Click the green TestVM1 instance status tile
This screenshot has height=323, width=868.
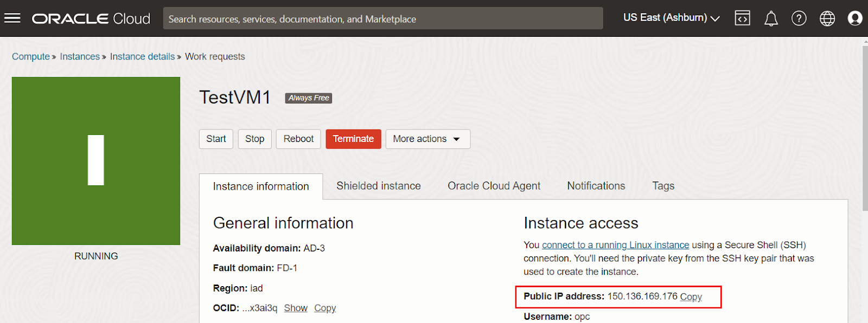click(x=96, y=161)
